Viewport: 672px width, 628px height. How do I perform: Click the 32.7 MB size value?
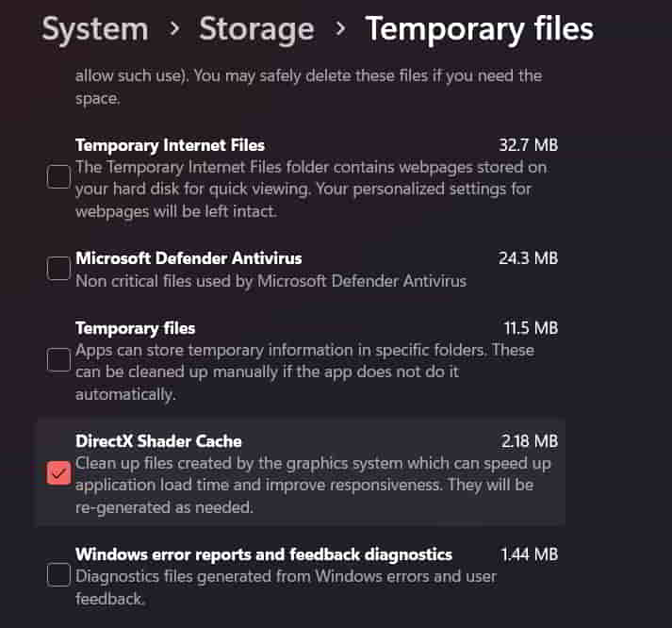528,145
